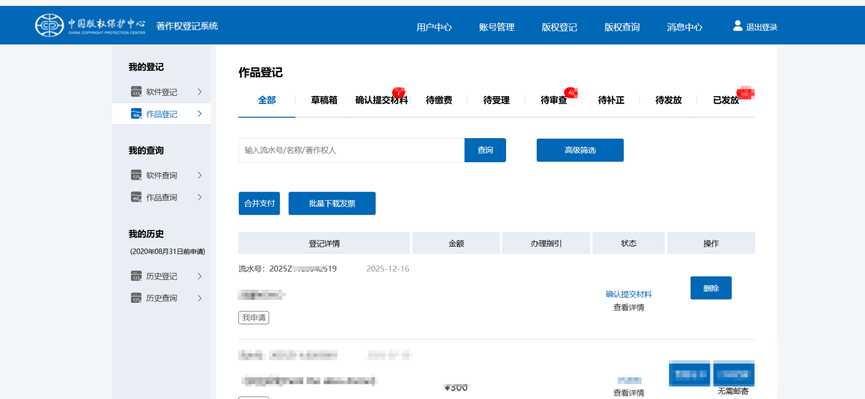Image resolution: width=865 pixels, height=399 pixels.
Task: Click the 软件登记 sidebar icon
Action: 136,92
